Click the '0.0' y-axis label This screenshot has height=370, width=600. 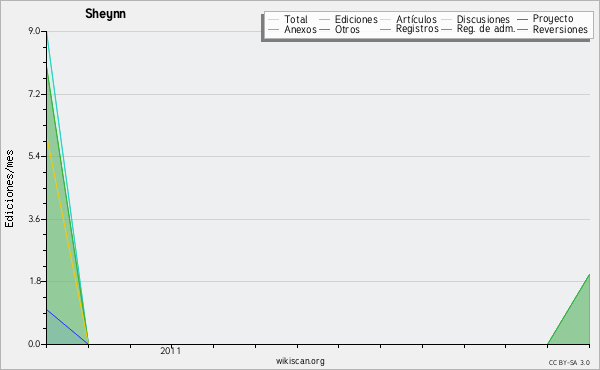[34, 344]
